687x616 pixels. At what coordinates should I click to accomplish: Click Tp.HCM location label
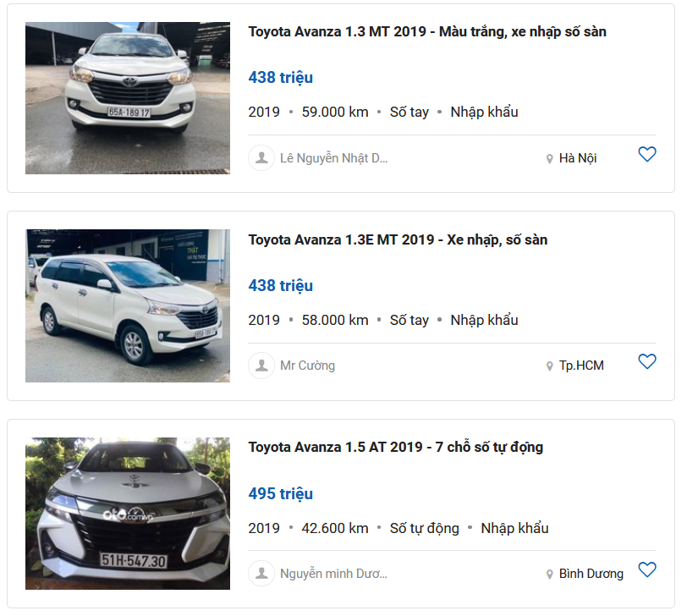[x=581, y=366]
